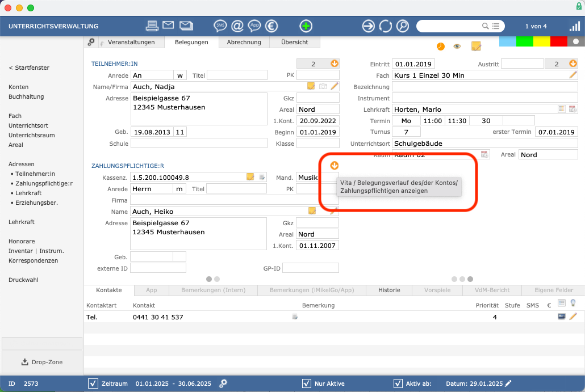
Task: Click the camera icon in Name/Firma row
Action: [x=323, y=86]
